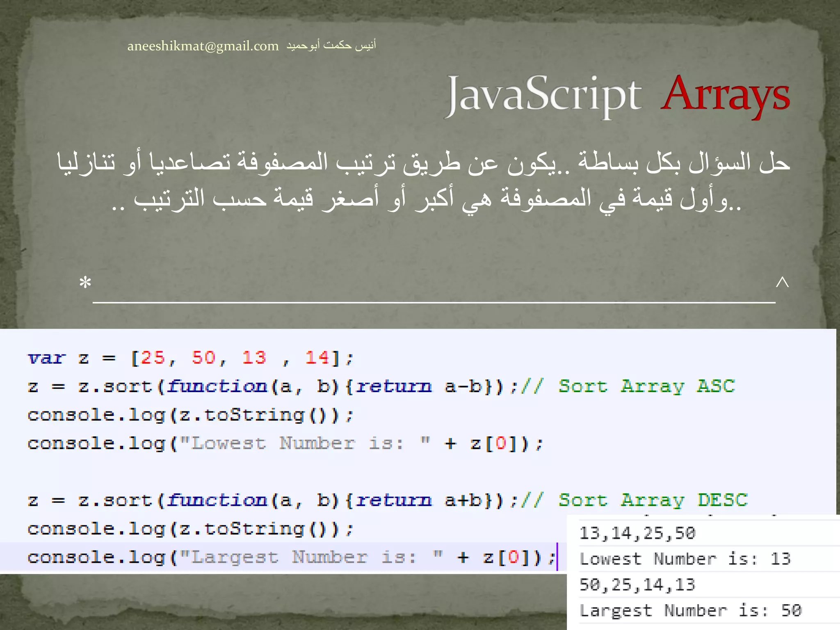Click the "Lowest Number is: " log line

pyautogui.click(x=285, y=443)
